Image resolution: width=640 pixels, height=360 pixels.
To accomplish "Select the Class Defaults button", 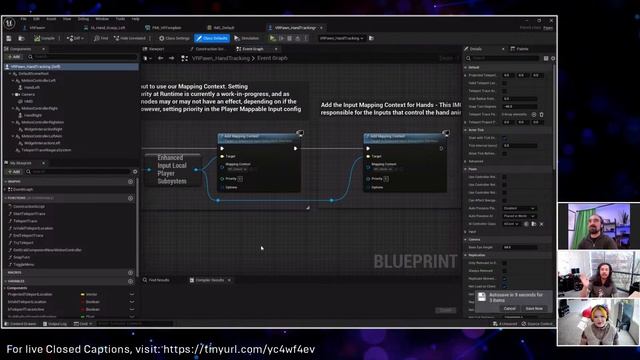I will 212,38.
